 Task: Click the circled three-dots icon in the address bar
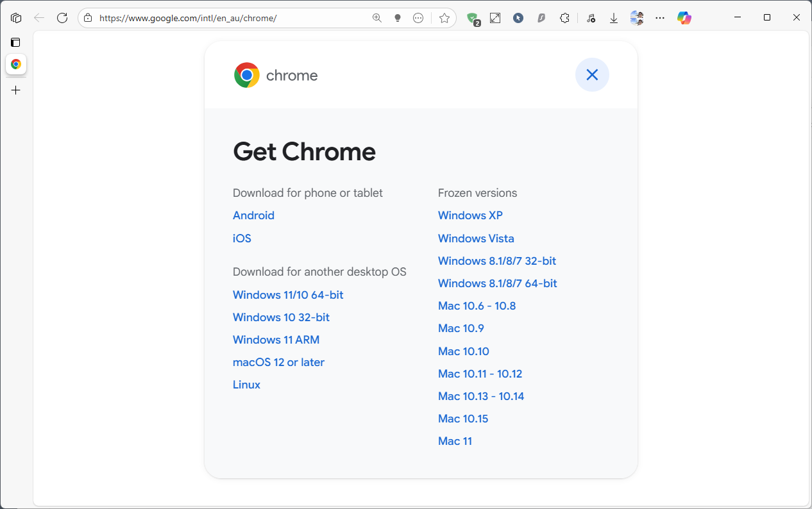[x=418, y=18]
